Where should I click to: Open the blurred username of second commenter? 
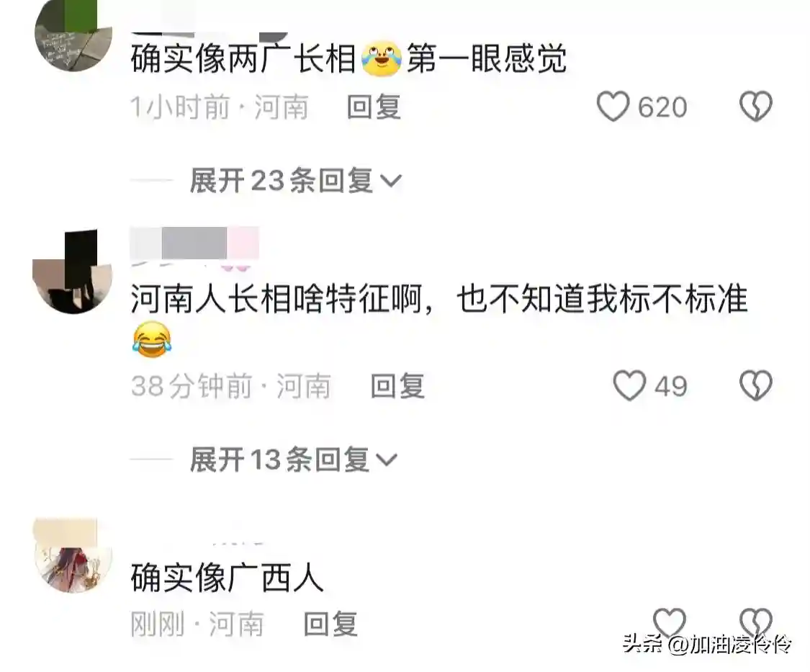coord(194,243)
